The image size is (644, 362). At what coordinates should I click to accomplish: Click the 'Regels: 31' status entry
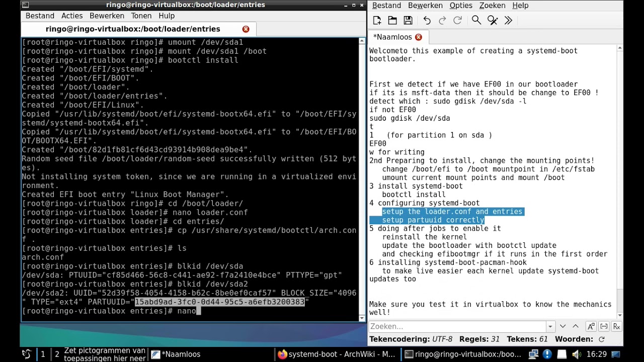[479, 339]
